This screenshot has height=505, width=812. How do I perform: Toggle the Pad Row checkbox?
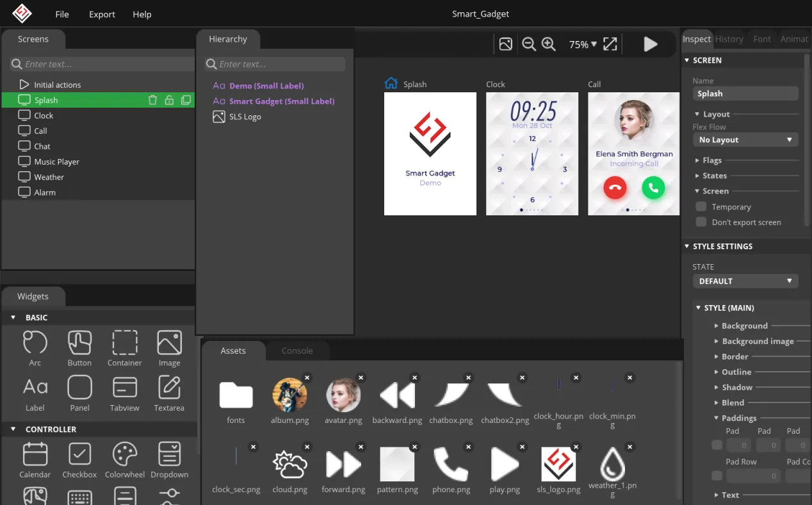point(717,476)
